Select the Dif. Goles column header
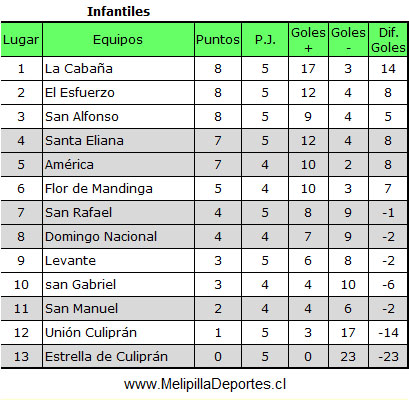 coord(388,40)
